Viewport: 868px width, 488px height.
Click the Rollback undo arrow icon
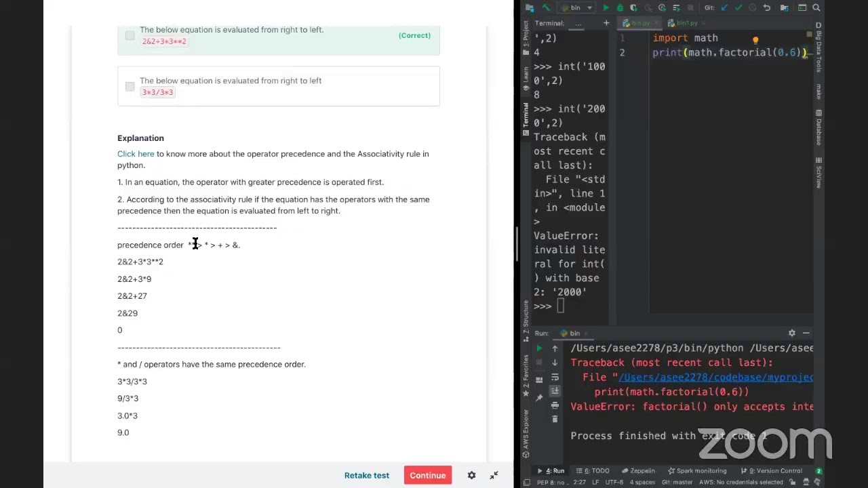click(x=766, y=7)
